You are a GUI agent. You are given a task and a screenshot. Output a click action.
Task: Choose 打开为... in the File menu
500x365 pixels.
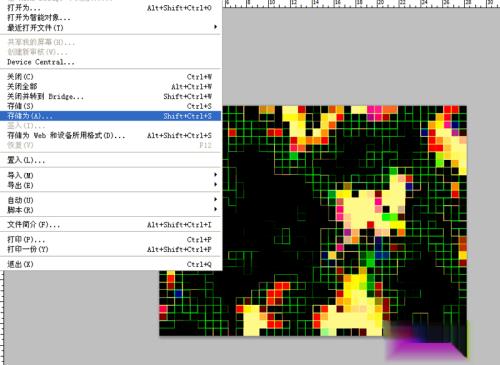(111, 8)
